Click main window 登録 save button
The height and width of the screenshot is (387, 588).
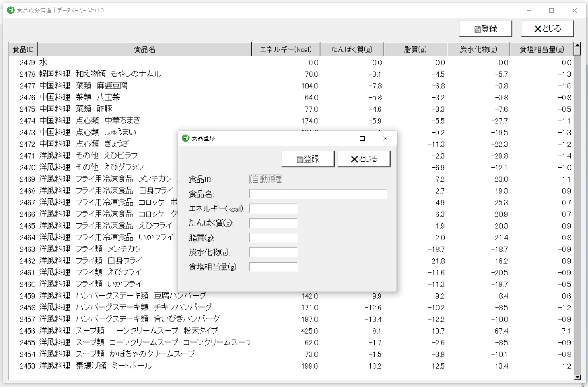[x=485, y=28]
